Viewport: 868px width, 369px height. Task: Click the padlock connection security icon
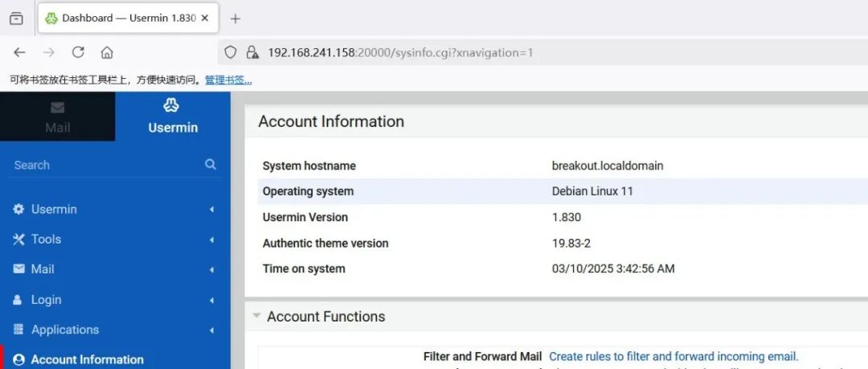click(x=252, y=52)
